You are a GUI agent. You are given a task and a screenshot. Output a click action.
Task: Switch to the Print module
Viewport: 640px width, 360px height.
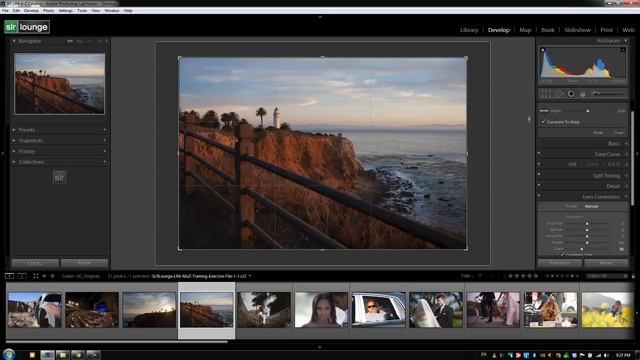coord(606,30)
